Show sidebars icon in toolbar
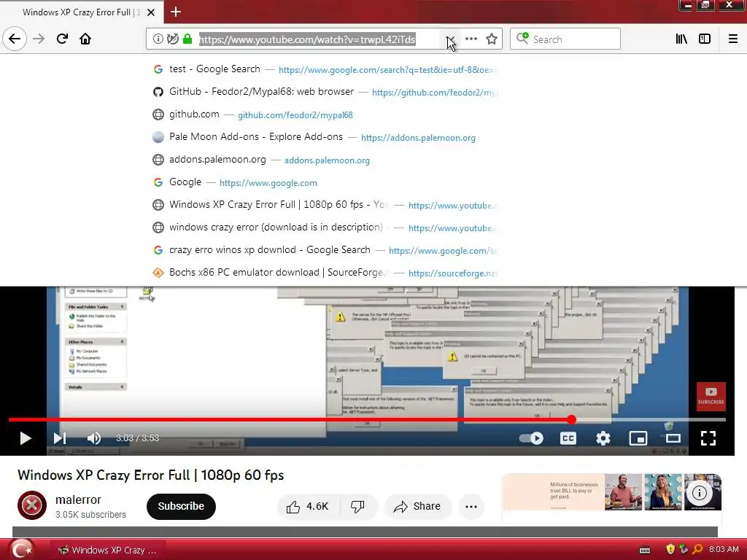Viewport: 747px width, 560px height. pyautogui.click(x=705, y=39)
